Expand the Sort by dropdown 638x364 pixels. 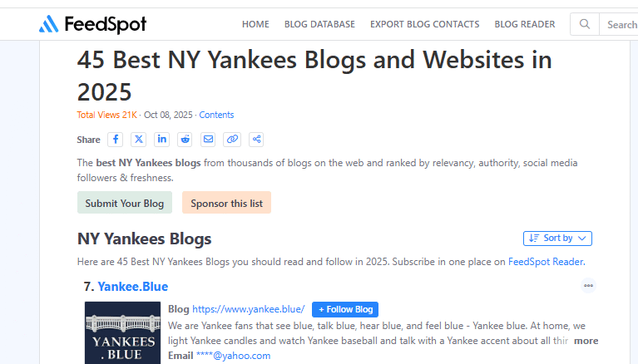click(557, 239)
